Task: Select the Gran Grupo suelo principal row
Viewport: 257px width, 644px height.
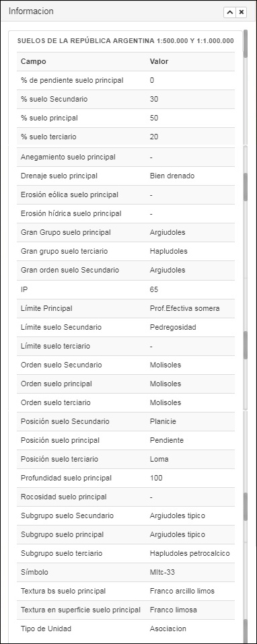Action: coord(126,232)
